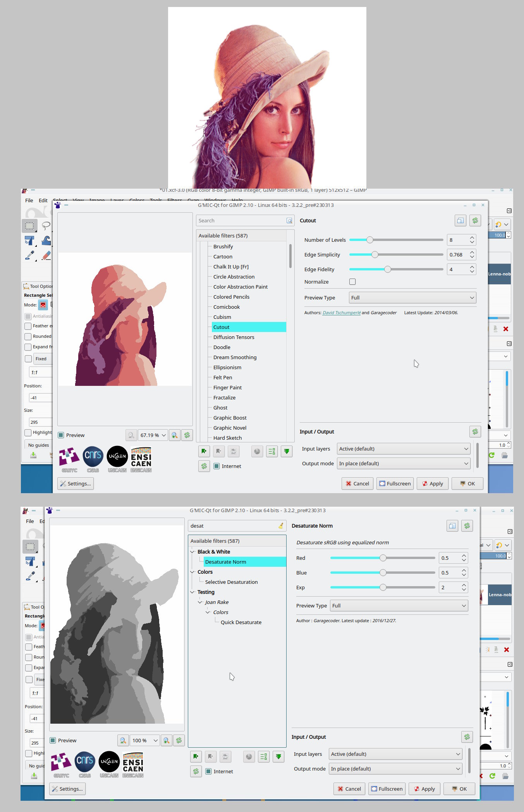This screenshot has height=812, width=524.
Task: Clear the 'desat' search with broom icon
Action: [x=281, y=526]
